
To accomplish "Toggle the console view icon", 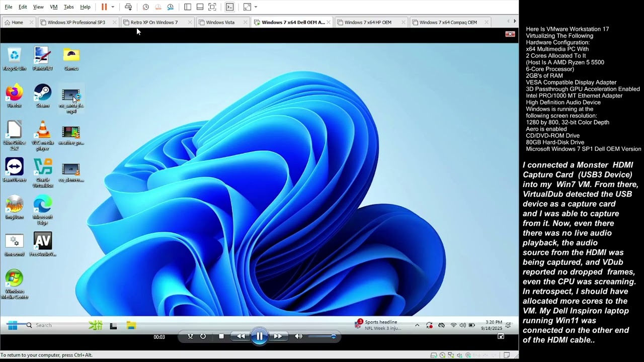I will tap(229, 7).
